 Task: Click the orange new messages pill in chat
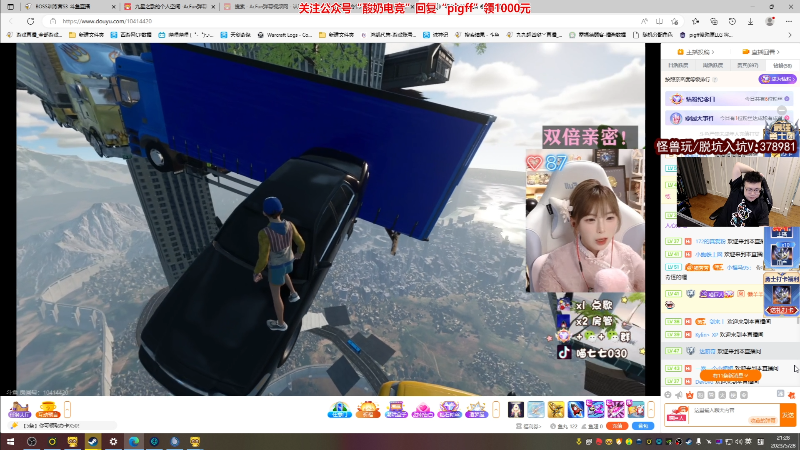(730, 376)
